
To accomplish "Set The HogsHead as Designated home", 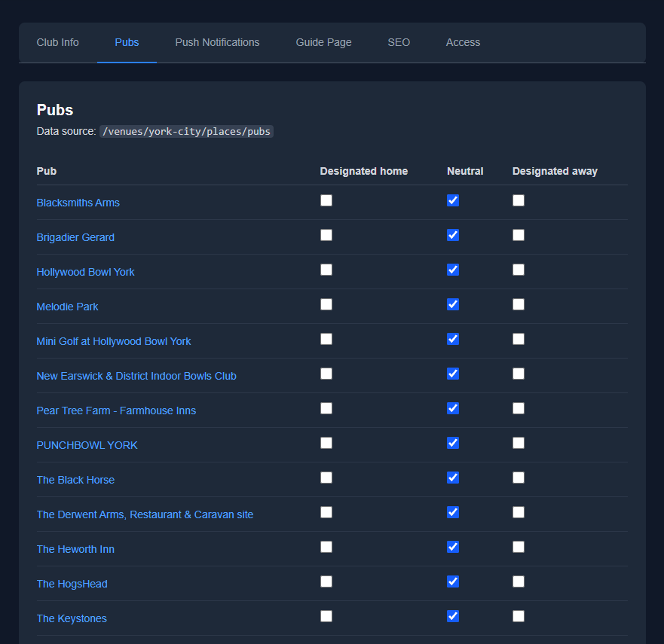I will coord(326,582).
